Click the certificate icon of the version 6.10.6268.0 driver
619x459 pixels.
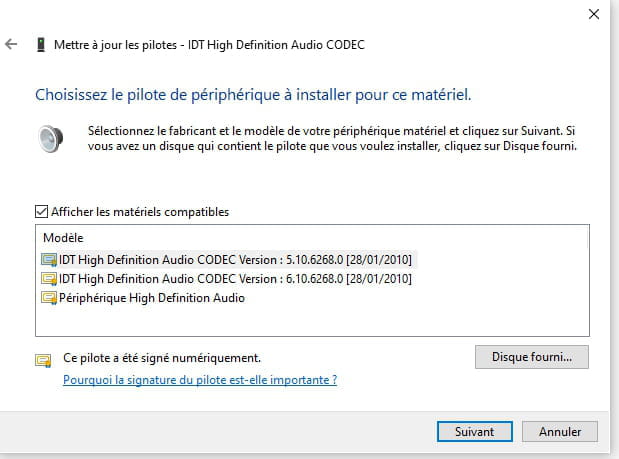[49, 279]
